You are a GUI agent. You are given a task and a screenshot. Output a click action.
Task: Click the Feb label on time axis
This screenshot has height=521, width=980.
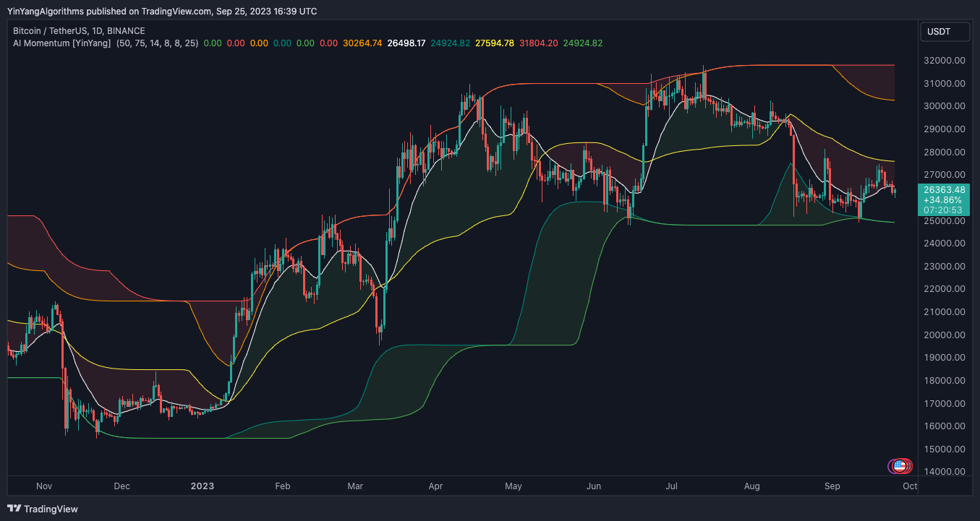[282, 486]
